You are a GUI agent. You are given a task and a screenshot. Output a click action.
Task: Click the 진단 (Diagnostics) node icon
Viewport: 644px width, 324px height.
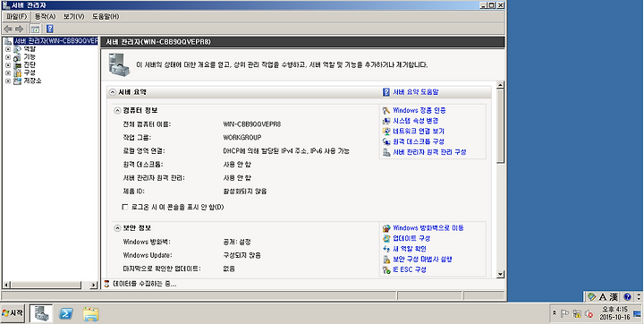tap(17, 65)
